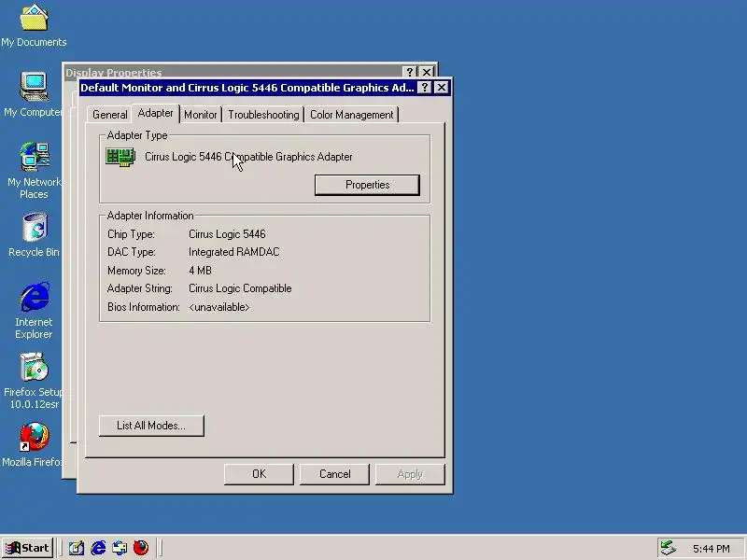Open the Start menu

tap(27, 548)
